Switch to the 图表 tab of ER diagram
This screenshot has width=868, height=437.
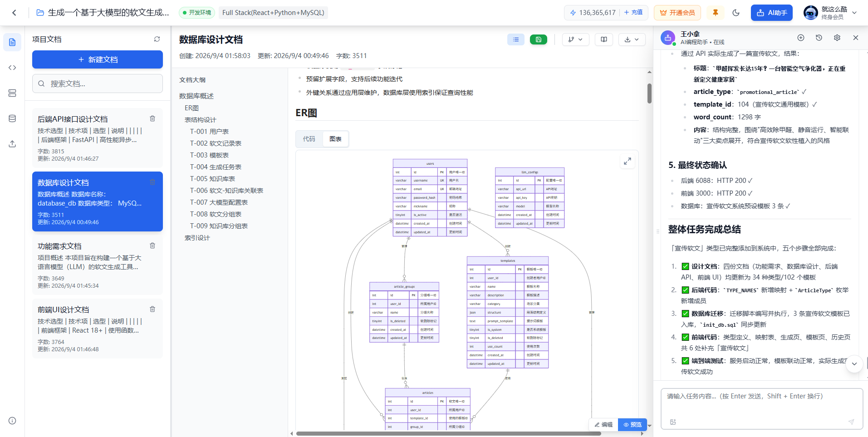(x=335, y=139)
